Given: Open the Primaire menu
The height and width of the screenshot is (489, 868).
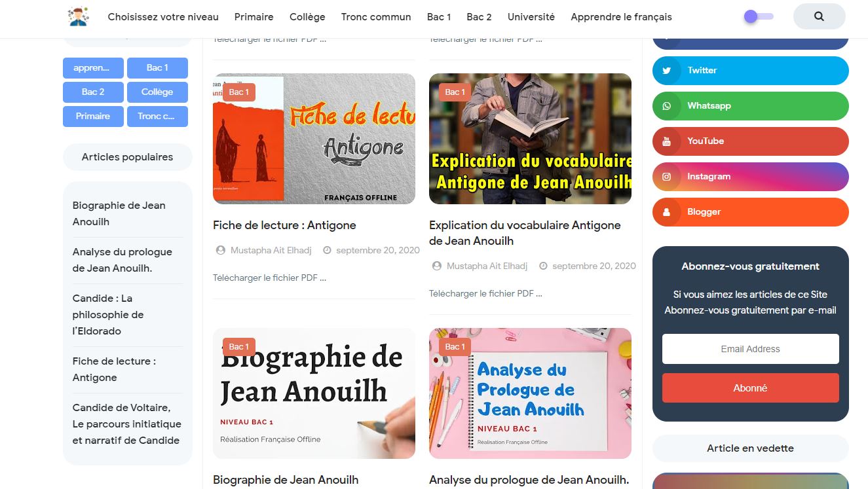Looking at the screenshot, I should click(x=254, y=17).
